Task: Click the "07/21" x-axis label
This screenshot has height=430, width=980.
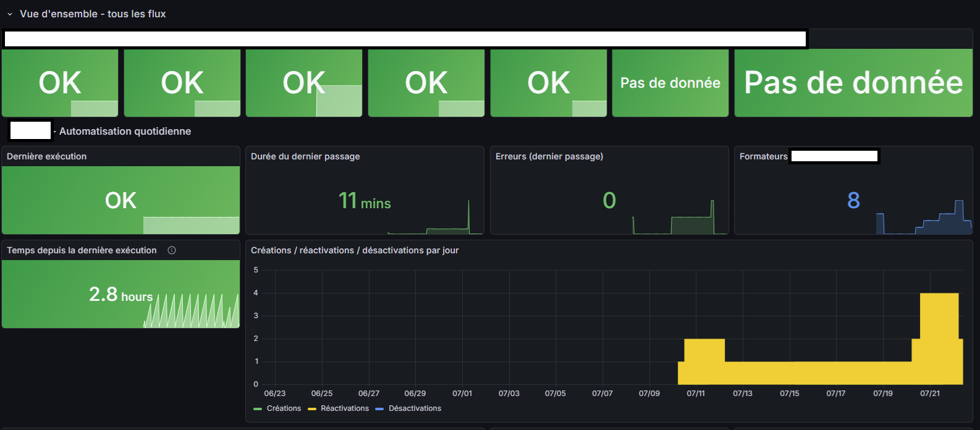Action: point(929,394)
